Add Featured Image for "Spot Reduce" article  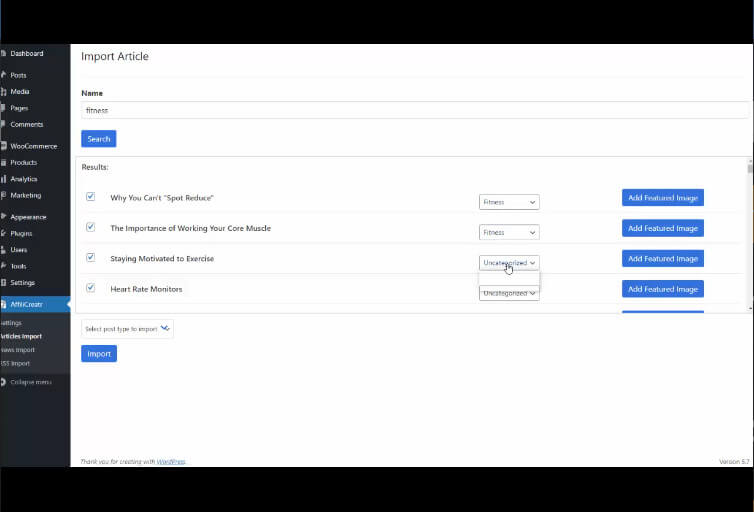point(663,198)
